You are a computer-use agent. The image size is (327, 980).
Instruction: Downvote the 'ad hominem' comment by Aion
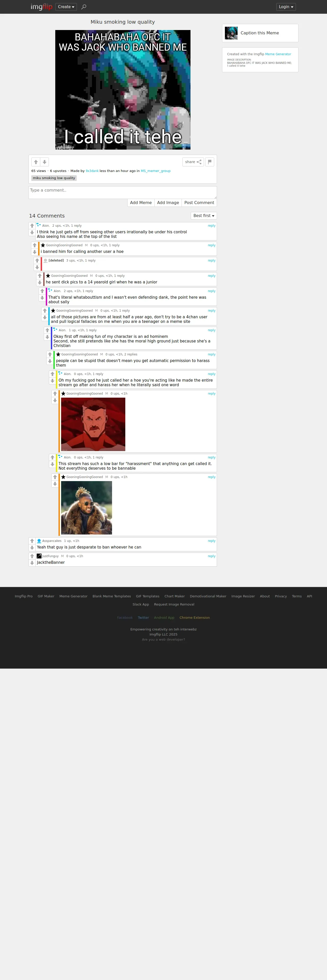point(47,337)
